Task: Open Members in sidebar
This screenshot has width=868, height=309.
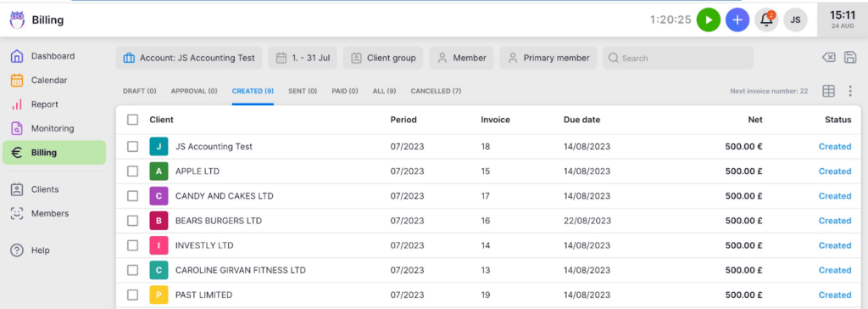Action: 53,214
